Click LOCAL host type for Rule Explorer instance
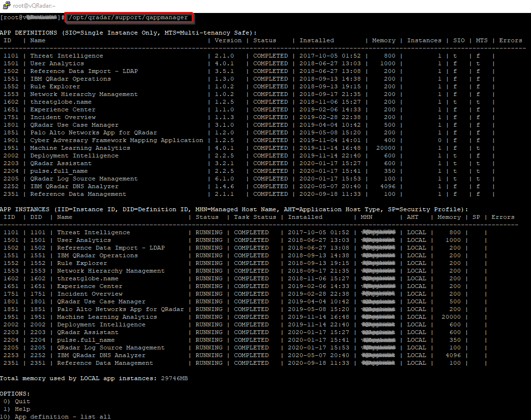Screen dimensions: 531x420 click(x=417, y=264)
